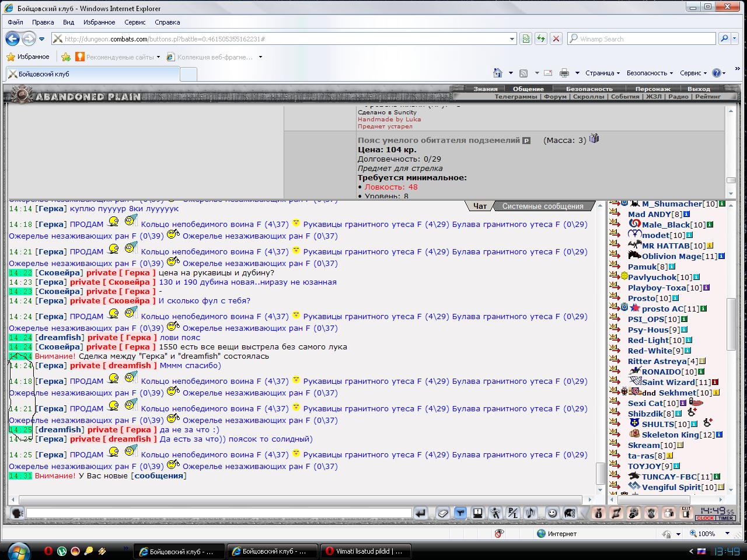
Task: Click info icon next to Vengiful Spirit
Action: [x=721, y=487]
